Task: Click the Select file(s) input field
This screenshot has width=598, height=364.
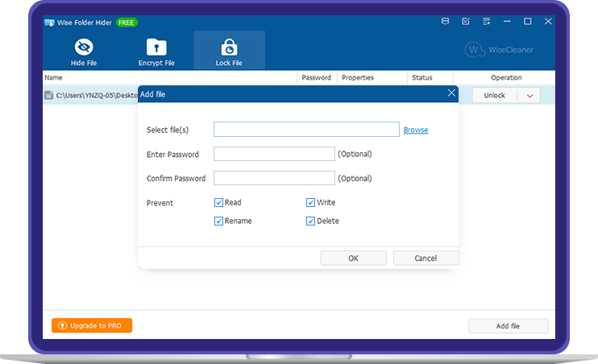Action: point(306,130)
